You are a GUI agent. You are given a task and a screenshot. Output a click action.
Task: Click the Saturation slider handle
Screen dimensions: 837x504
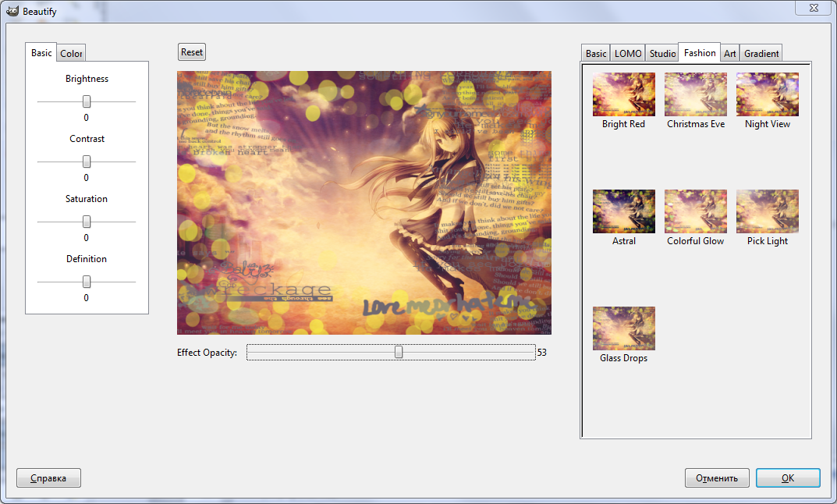coord(87,222)
